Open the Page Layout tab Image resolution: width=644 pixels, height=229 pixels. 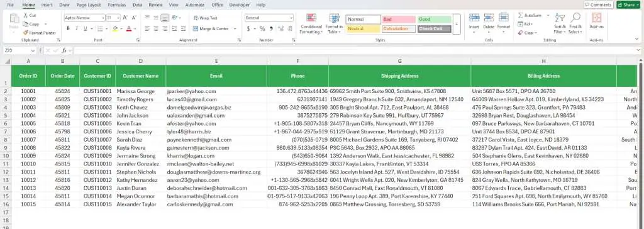pyautogui.click(x=88, y=5)
